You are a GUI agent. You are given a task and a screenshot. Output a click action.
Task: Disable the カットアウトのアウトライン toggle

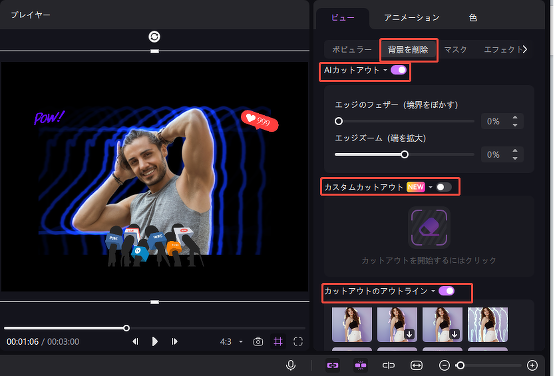pyautogui.click(x=447, y=291)
